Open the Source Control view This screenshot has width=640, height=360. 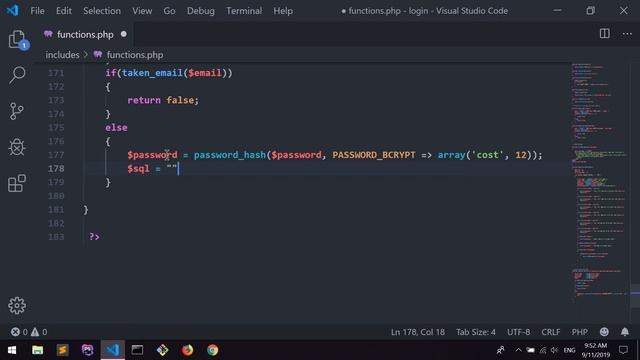point(17,111)
